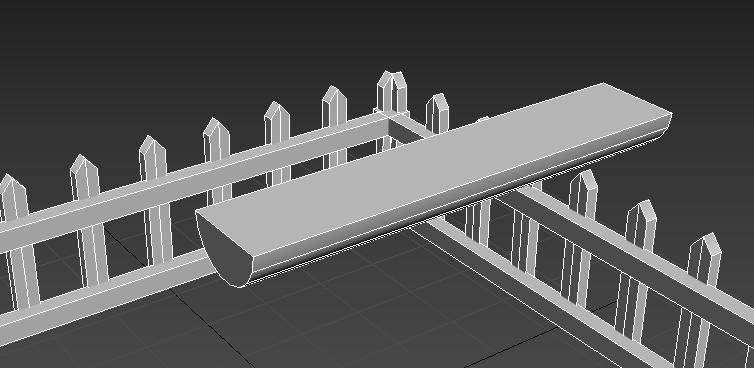The width and height of the screenshot is (754, 368).
Task: Click the corner post where the fences meet
Action: pos(392,111)
